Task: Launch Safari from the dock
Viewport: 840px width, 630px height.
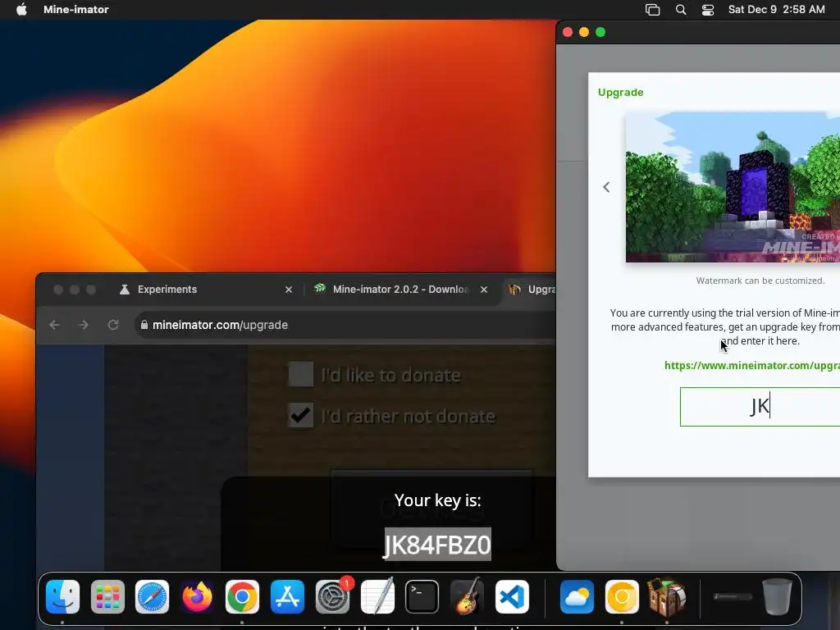Action: [152, 596]
